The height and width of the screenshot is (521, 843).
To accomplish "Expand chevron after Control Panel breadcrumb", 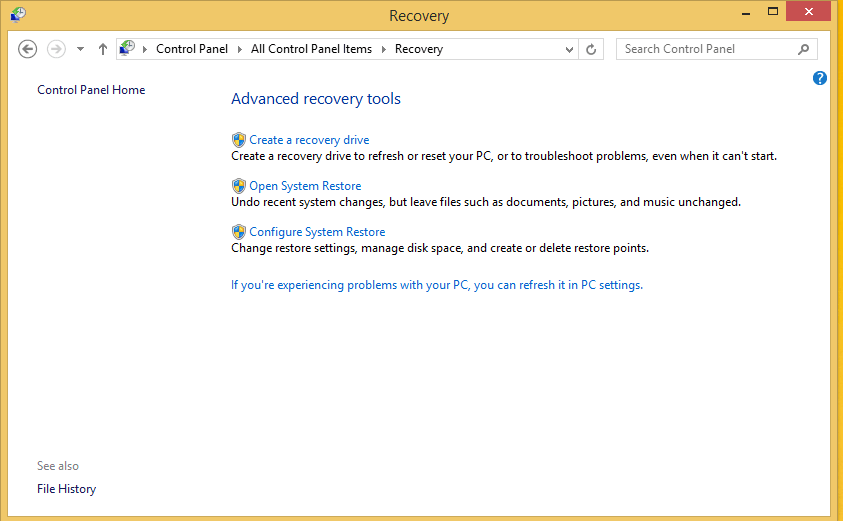I will click(240, 49).
